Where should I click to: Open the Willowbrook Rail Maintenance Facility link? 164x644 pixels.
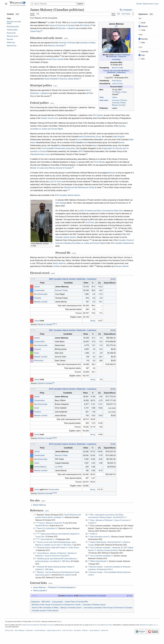79,187
